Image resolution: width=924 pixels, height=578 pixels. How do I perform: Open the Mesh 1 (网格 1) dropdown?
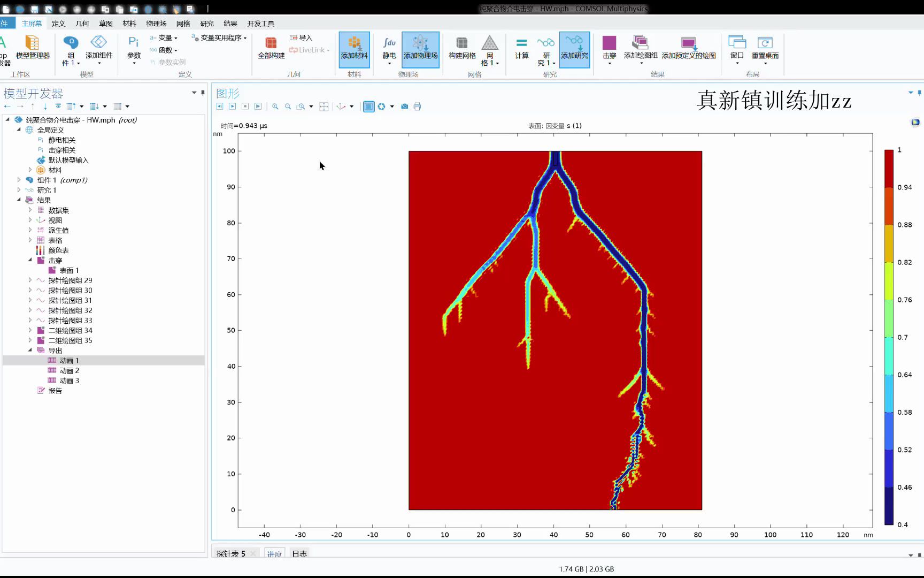[489, 50]
